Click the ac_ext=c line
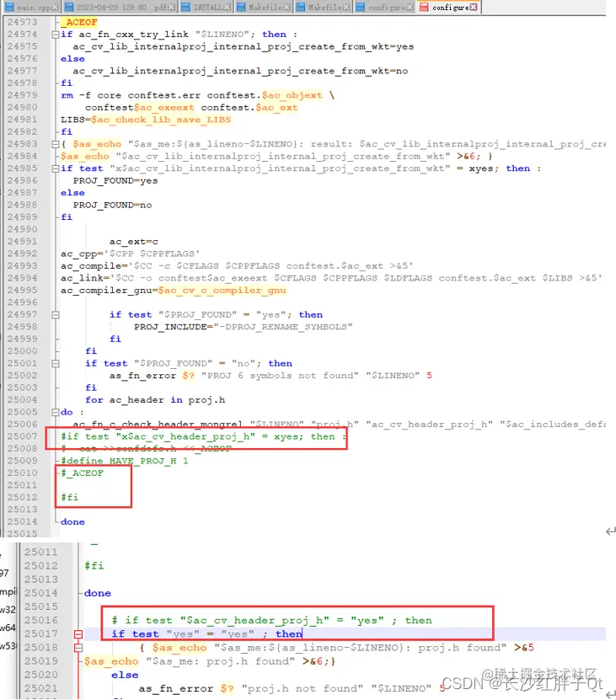This screenshot has height=700, width=616. point(133,242)
